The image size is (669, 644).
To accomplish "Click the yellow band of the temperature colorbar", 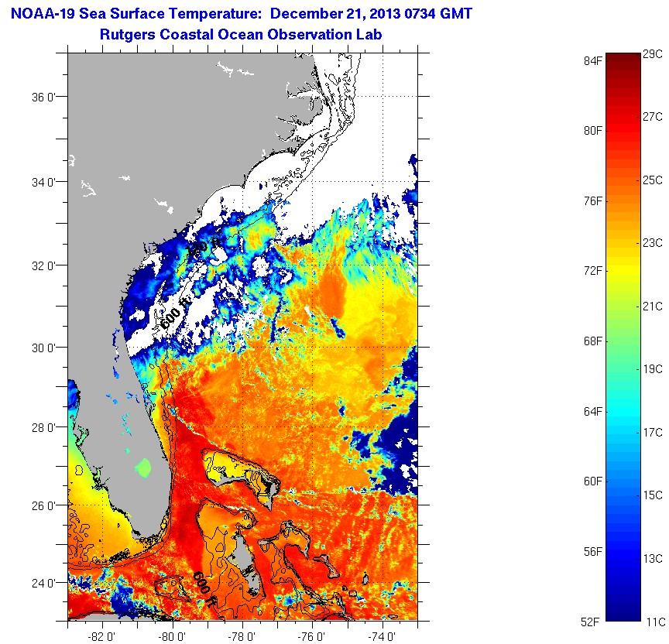I will click(x=623, y=269).
